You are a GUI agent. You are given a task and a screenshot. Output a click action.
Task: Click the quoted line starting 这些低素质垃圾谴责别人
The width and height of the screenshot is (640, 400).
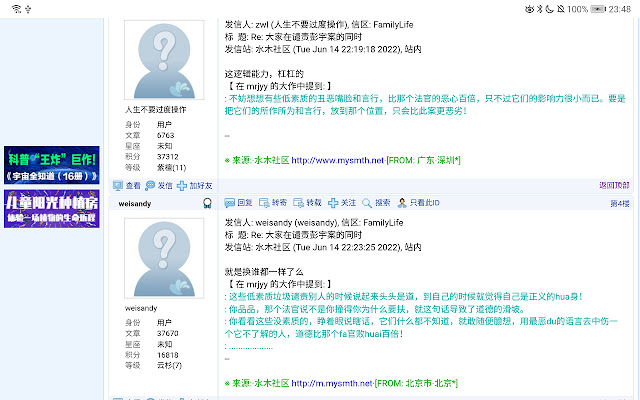pyautogui.click(x=404, y=297)
